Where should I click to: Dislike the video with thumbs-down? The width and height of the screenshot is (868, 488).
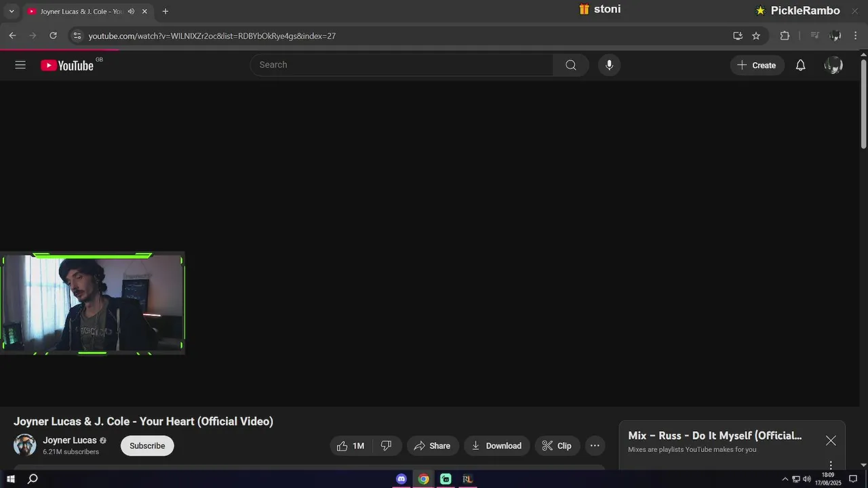point(387,446)
